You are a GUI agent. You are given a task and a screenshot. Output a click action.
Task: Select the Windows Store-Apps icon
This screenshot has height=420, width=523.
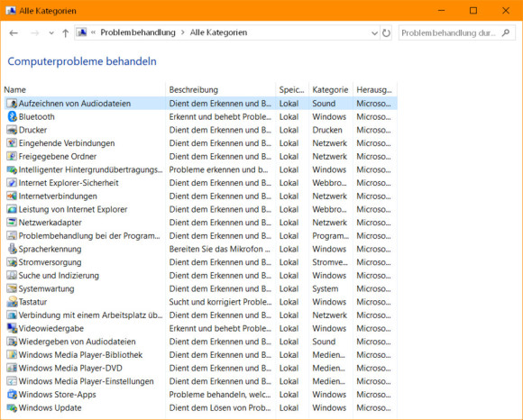click(12, 395)
